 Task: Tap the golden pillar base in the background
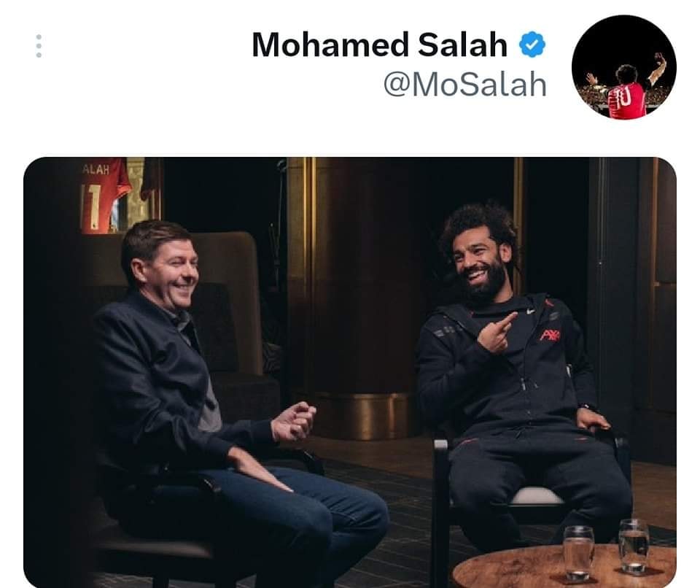coord(361,416)
